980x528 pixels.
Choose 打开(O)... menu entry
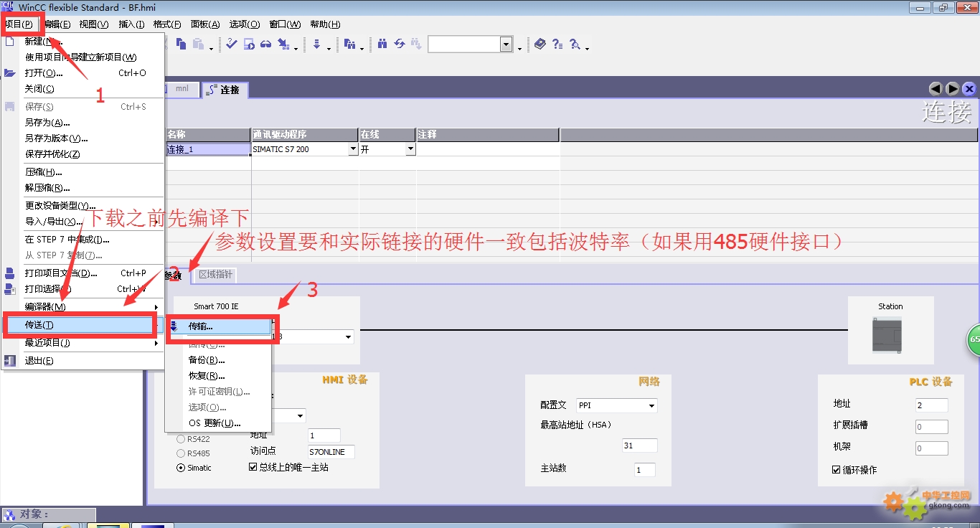click(84, 73)
